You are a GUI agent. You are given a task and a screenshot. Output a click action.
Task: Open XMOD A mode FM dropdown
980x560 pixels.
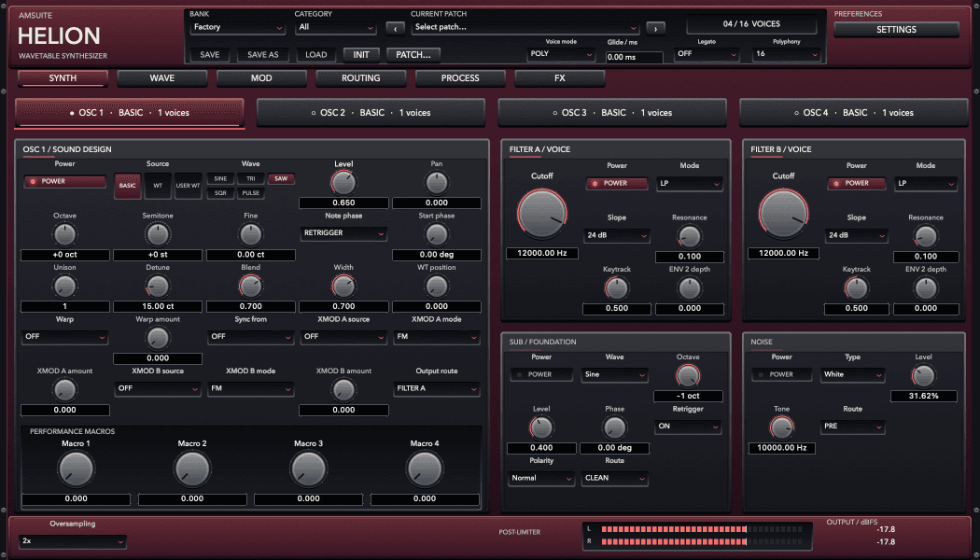point(437,337)
